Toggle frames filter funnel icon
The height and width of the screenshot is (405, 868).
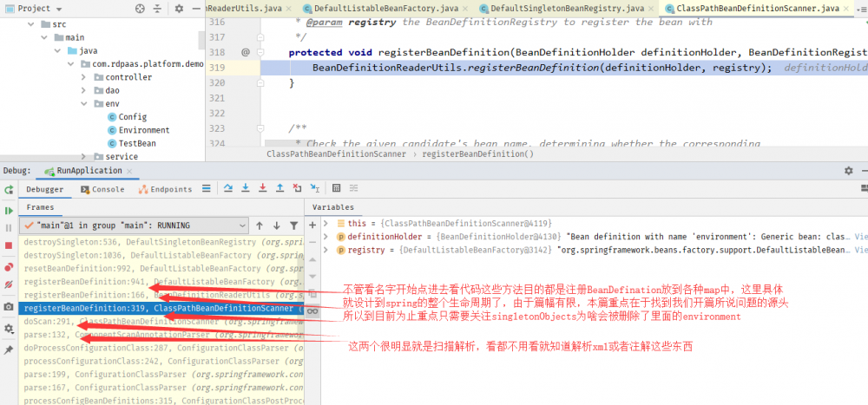click(293, 225)
